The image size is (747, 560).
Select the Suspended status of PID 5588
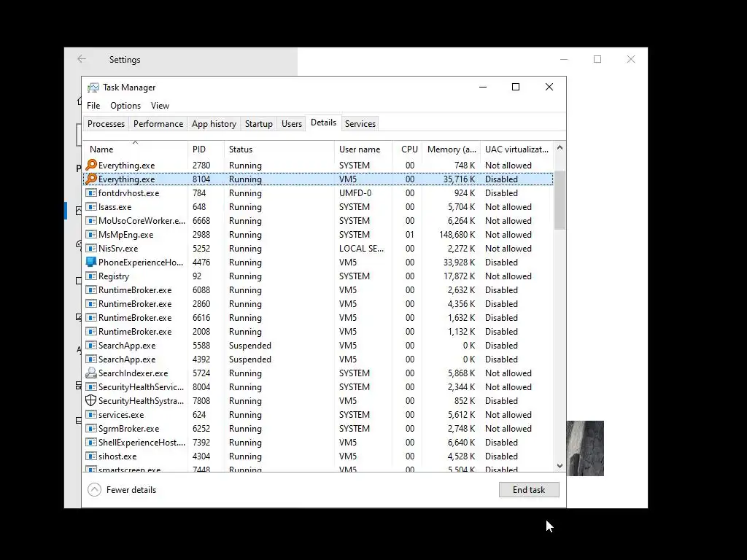(x=250, y=345)
